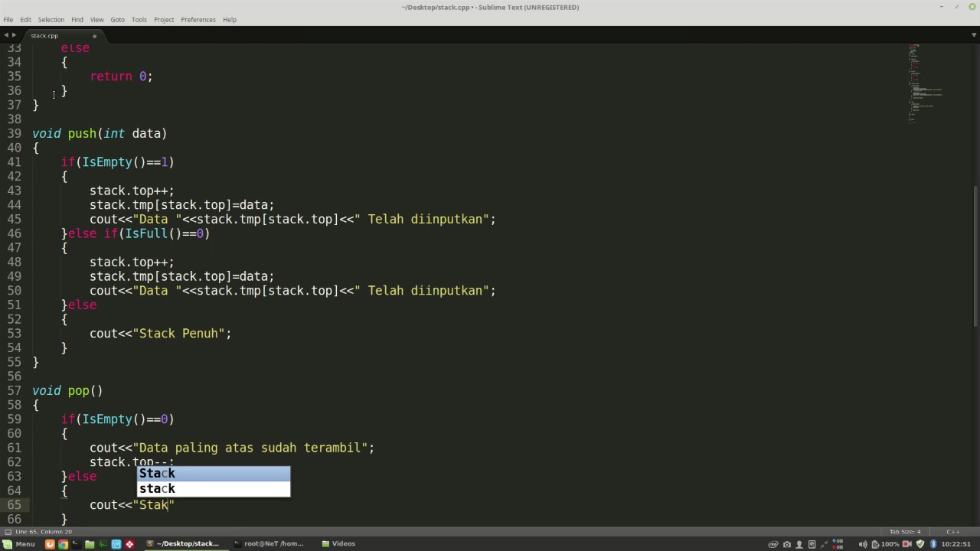The height and width of the screenshot is (551, 980).
Task: Click 'else if(IsFull()==0)' line
Action: 139,233
